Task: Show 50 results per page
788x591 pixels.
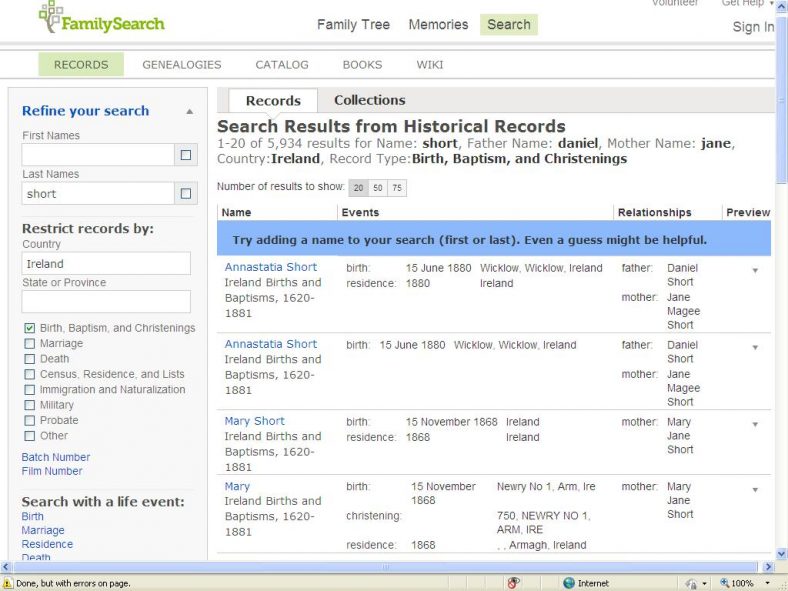Action: [x=378, y=188]
